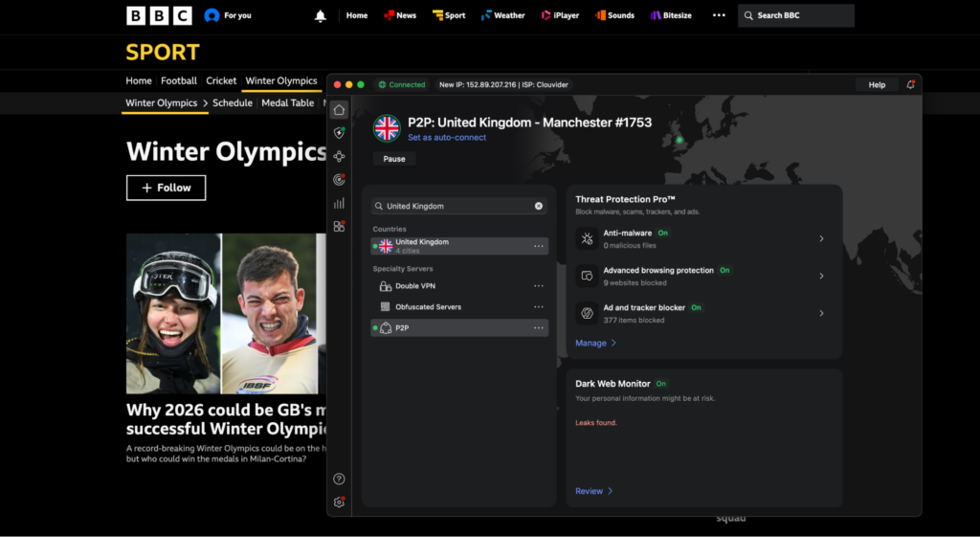The width and height of the screenshot is (980, 537).
Task: Click the Help button in VPN window
Action: pos(877,84)
